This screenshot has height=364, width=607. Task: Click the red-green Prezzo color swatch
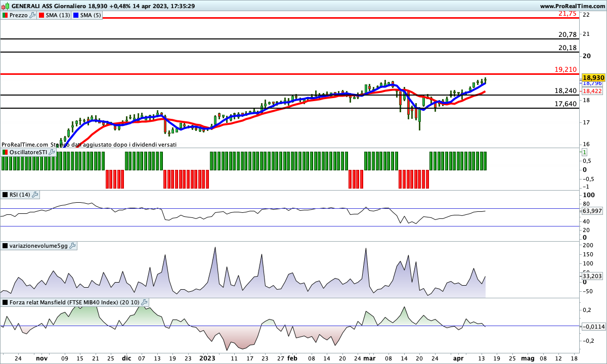(x=5, y=16)
